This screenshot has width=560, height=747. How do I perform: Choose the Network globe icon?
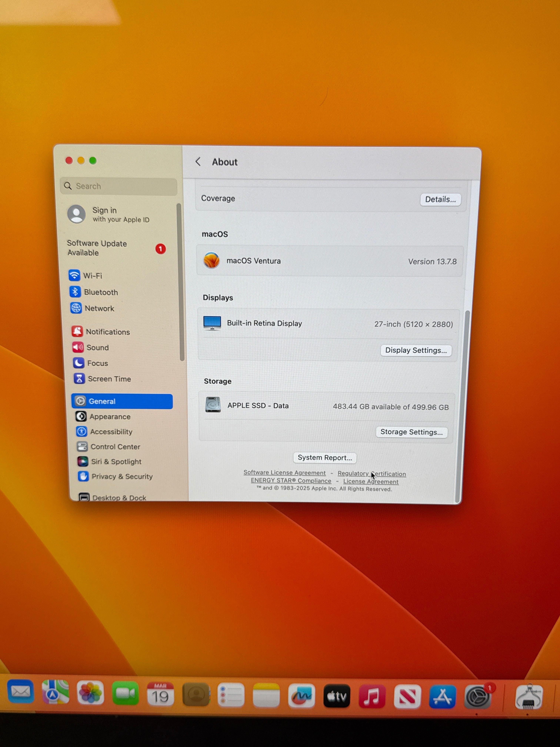[x=76, y=308]
